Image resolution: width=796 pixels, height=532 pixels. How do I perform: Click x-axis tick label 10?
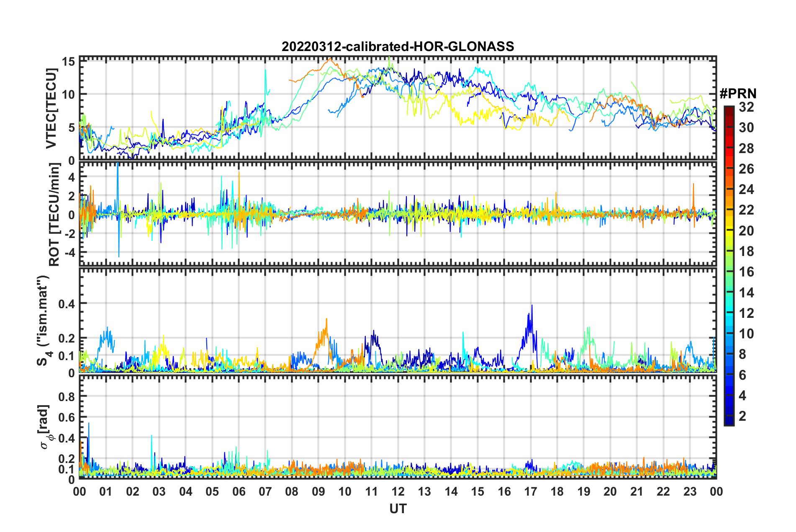pos(345,491)
